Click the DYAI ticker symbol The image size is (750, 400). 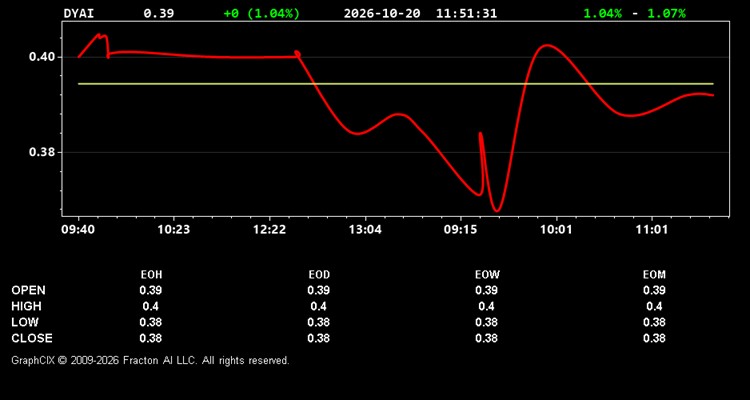tap(79, 13)
